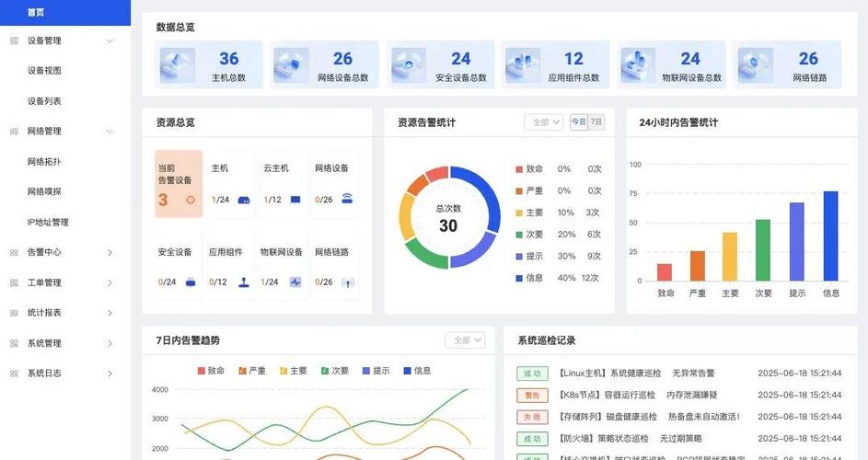
Task: Click the 成功 tag on Linux主机 record
Action: pyautogui.click(x=532, y=374)
